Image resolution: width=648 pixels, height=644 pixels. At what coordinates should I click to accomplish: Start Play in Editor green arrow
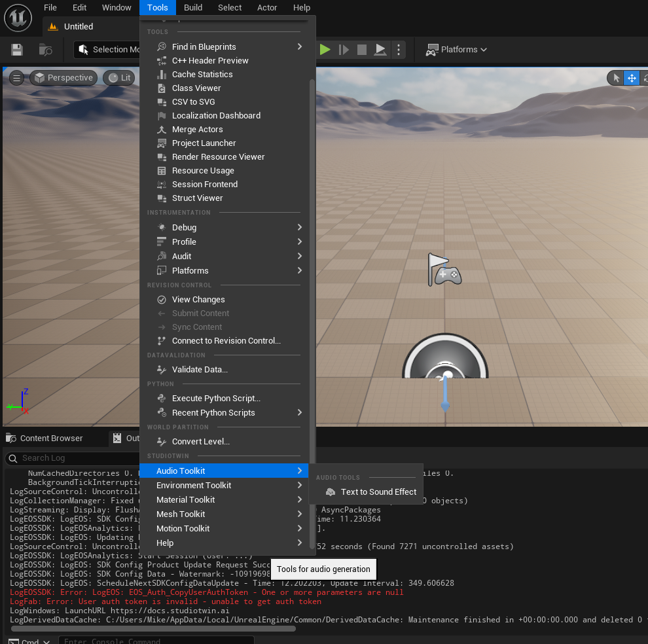tap(325, 50)
